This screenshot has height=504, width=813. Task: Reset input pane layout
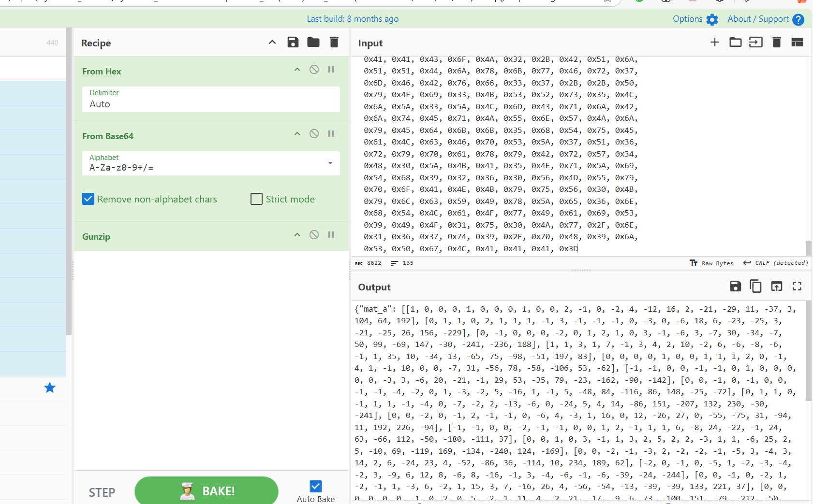797,43
